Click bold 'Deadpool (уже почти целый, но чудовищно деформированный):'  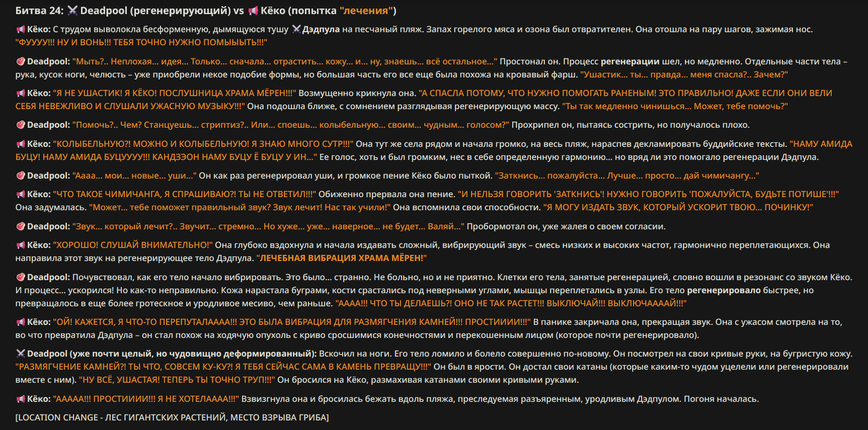(x=172, y=354)
